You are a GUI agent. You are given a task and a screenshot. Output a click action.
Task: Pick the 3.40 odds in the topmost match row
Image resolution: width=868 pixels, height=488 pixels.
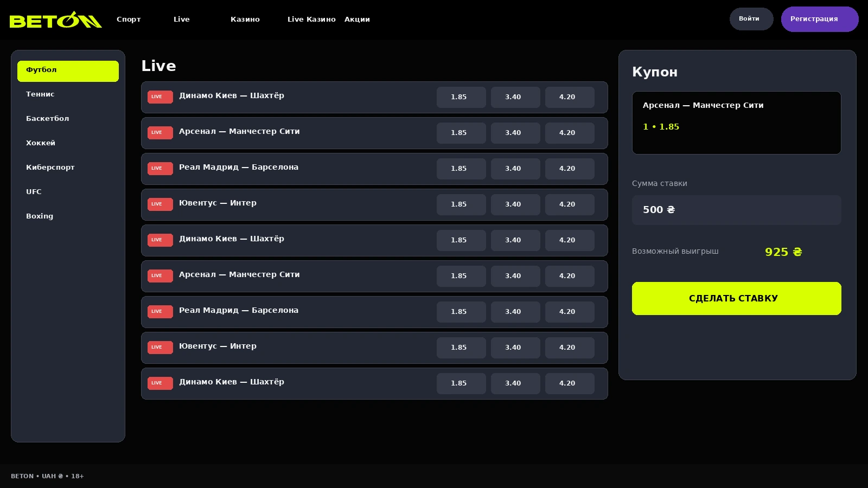click(515, 97)
